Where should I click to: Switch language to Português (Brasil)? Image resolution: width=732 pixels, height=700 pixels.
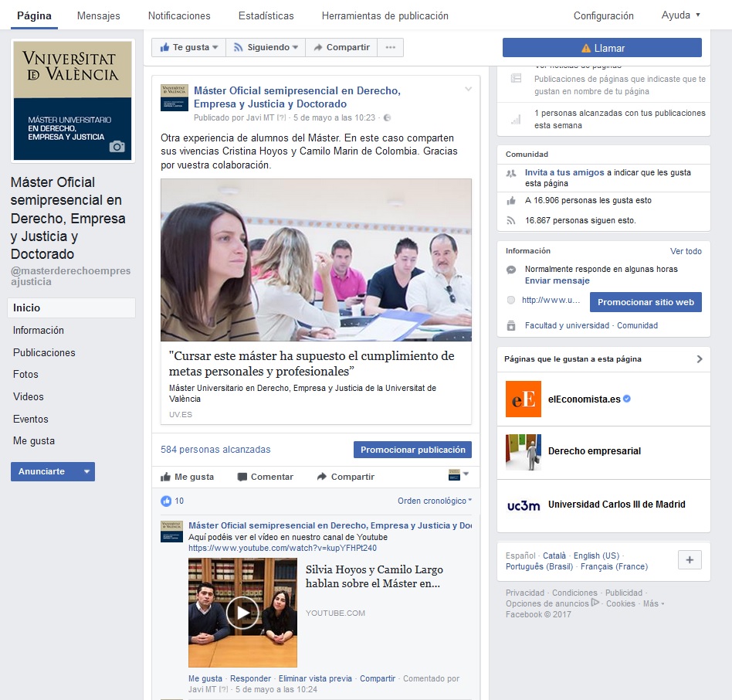tap(539, 566)
